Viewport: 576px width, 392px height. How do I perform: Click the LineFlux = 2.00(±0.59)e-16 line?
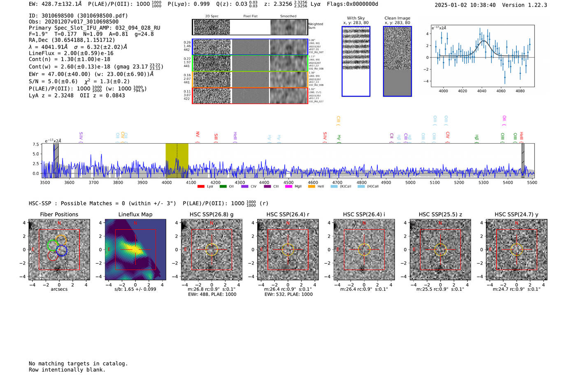(71, 53)
